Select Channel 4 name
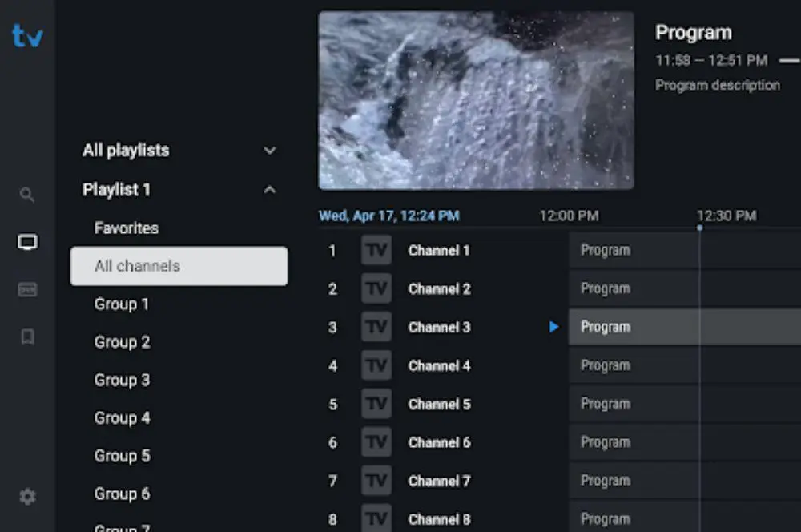 pyautogui.click(x=439, y=366)
